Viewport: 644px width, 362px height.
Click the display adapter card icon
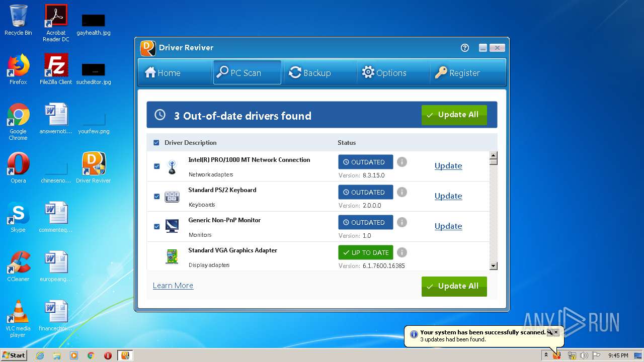[x=172, y=256]
